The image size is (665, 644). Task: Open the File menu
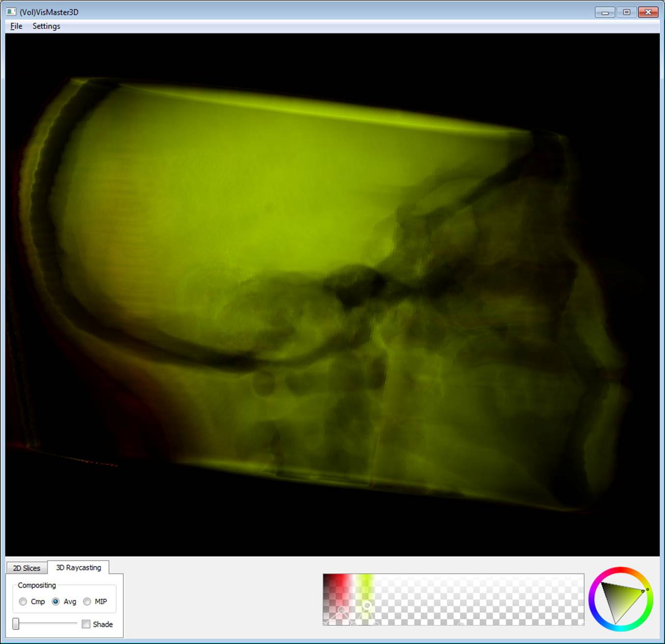pos(15,26)
